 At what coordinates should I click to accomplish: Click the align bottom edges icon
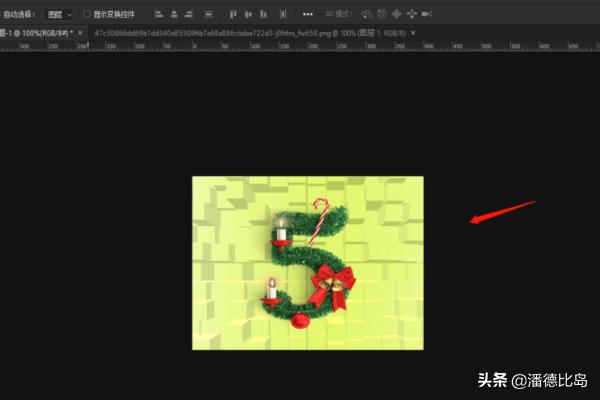click(263, 14)
